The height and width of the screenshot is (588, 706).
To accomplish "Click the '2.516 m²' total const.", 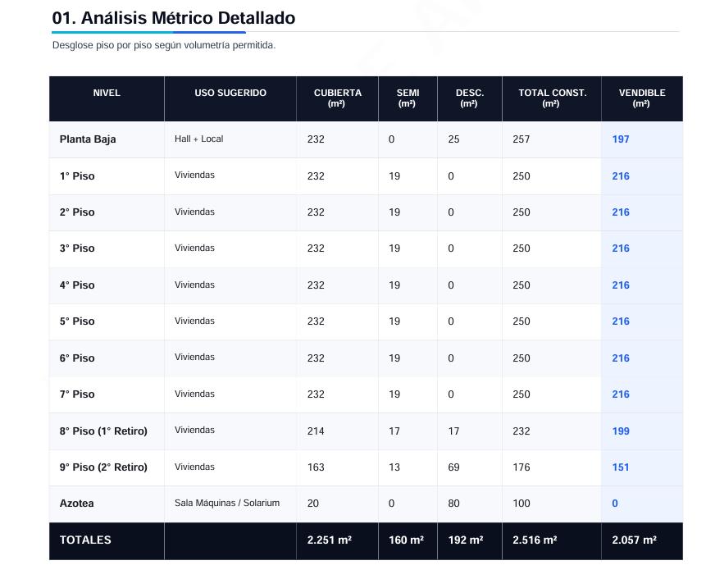I will 535,540.
